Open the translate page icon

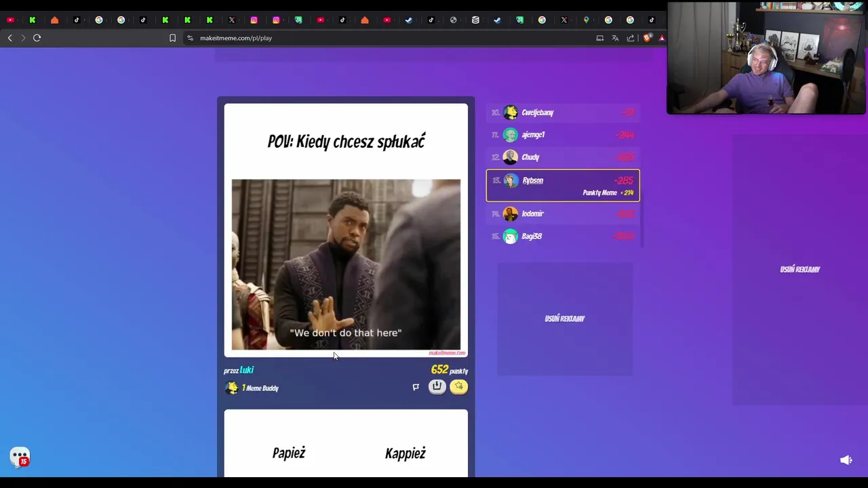point(615,38)
